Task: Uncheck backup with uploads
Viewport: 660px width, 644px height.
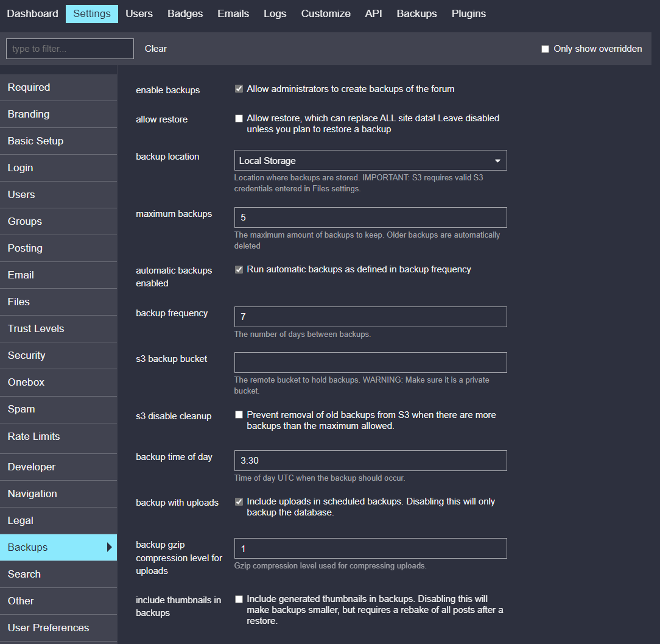Action: [x=239, y=500]
